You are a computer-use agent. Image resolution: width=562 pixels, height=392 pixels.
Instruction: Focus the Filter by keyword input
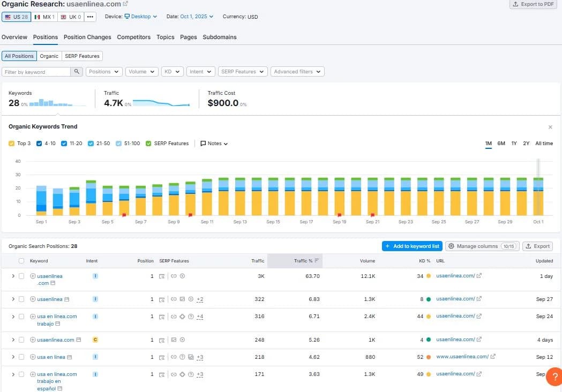36,72
